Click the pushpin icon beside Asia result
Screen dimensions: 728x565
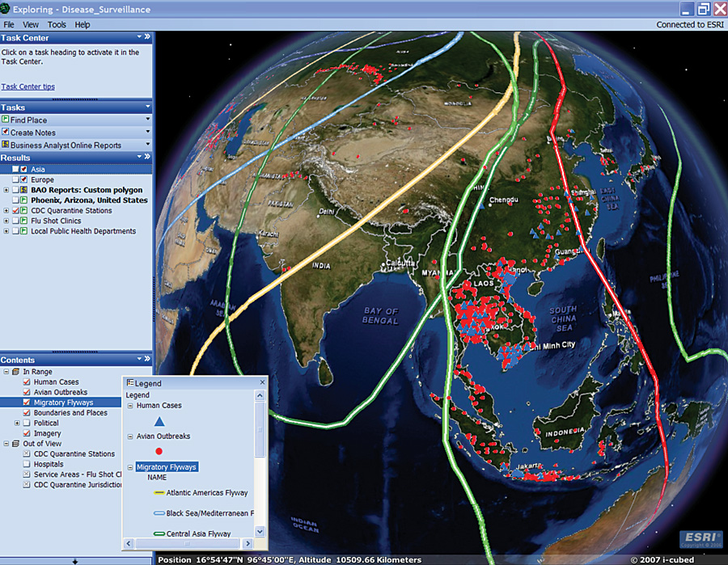23,169
